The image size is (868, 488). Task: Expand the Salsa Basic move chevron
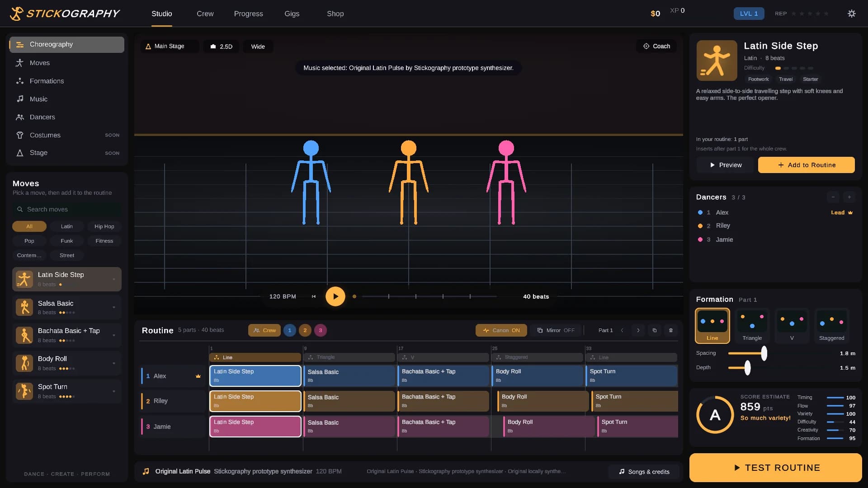point(114,307)
